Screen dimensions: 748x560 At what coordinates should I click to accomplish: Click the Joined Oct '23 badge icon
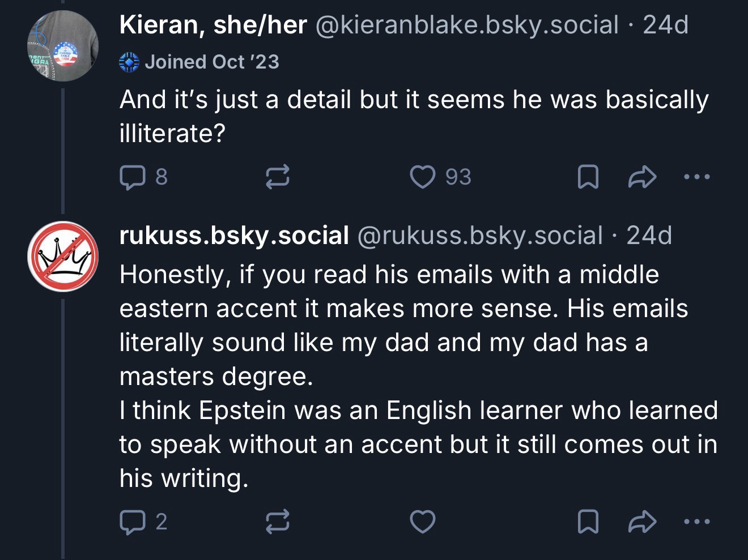pyautogui.click(x=130, y=62)
